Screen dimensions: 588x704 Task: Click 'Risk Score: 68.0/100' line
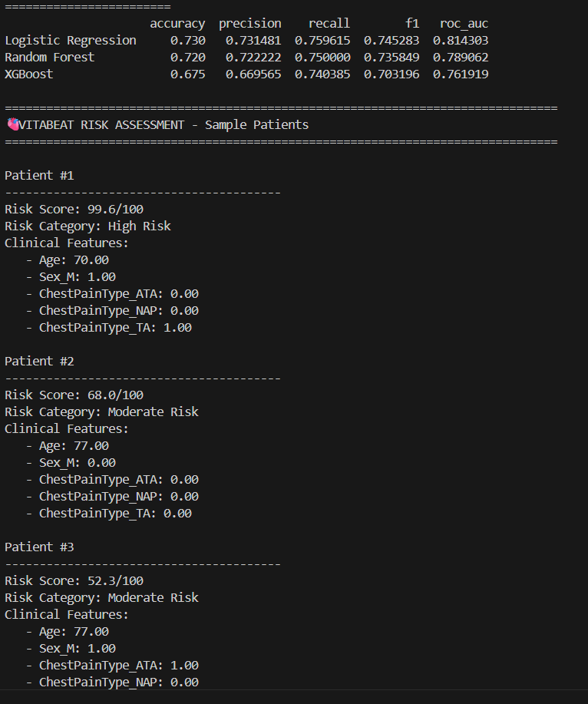point(74,395)
